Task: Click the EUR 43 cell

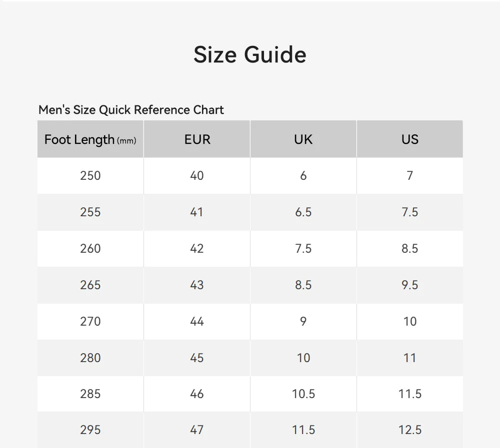Action: (x=197, y=285)
